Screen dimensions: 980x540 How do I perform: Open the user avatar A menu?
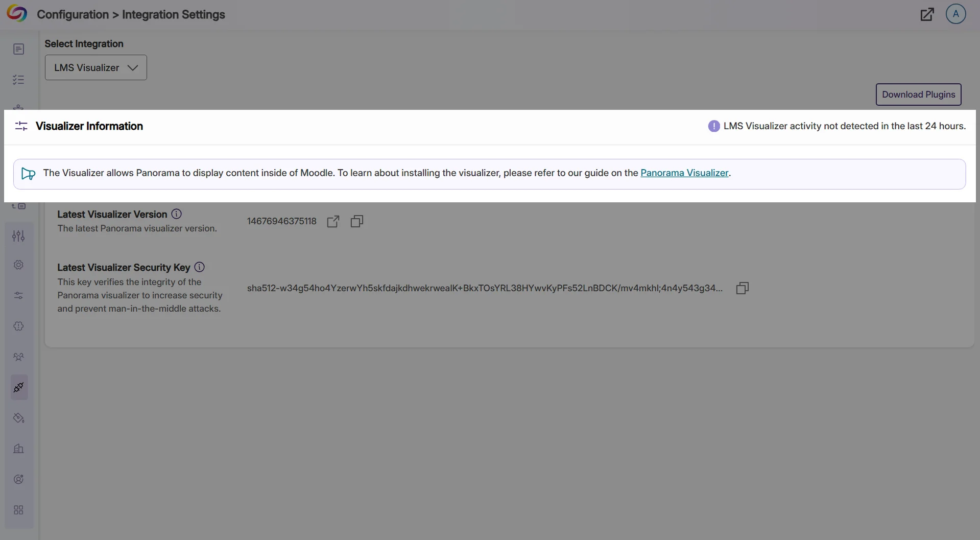click(x=955, y=14)
